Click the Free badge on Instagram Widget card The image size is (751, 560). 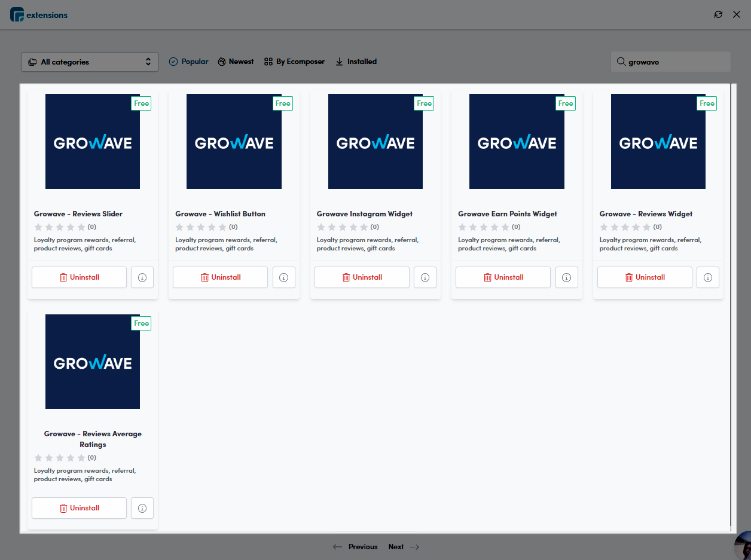[425, 103]
